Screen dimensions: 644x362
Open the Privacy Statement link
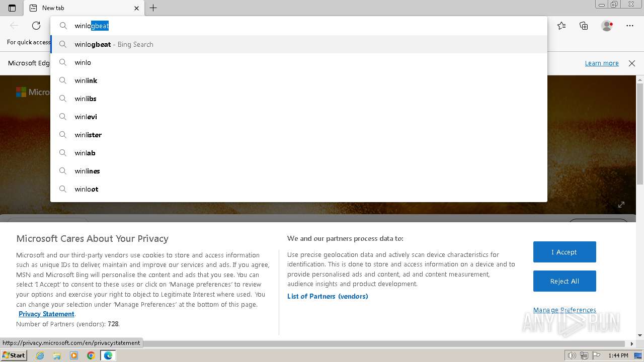coord(46,314)
